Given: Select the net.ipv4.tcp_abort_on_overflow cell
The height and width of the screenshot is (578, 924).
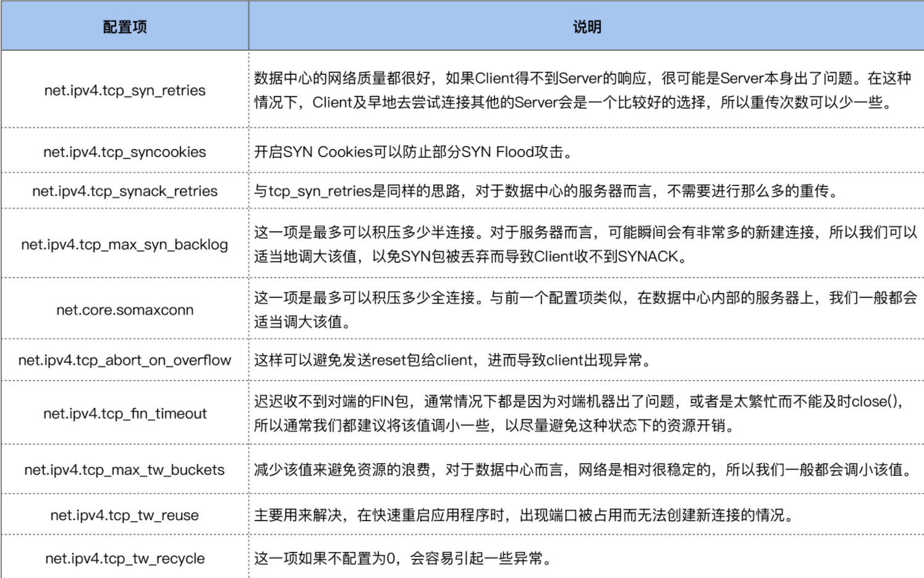Looking at the screenshot, I should (x=125, y=360).
